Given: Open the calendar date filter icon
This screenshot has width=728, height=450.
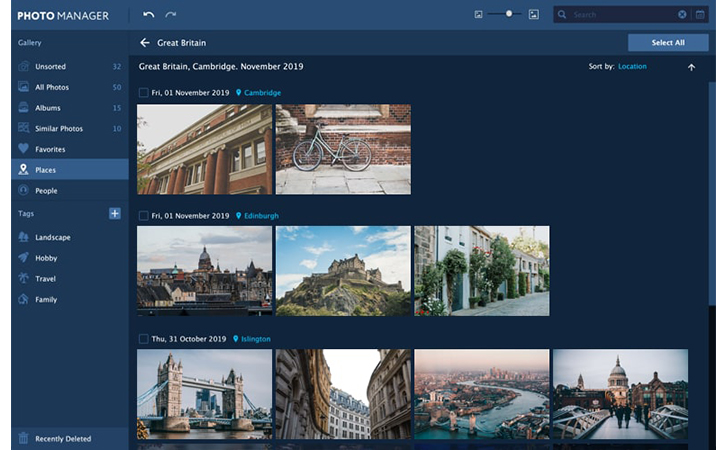Looking at the screenshot, I should [x=700, y=15].
